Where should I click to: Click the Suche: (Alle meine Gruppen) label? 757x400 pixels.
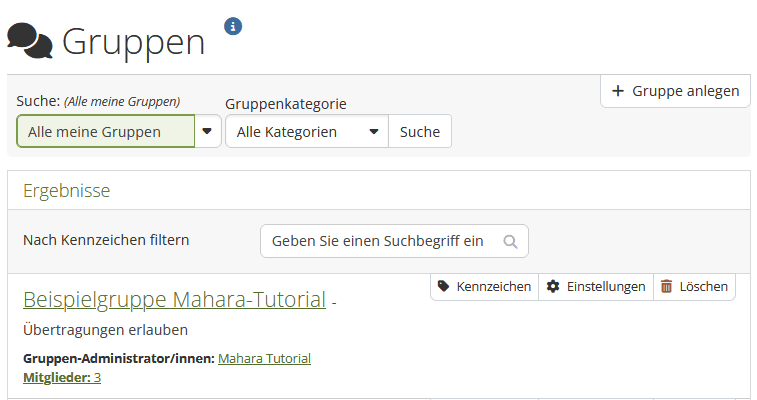[98, 101]
